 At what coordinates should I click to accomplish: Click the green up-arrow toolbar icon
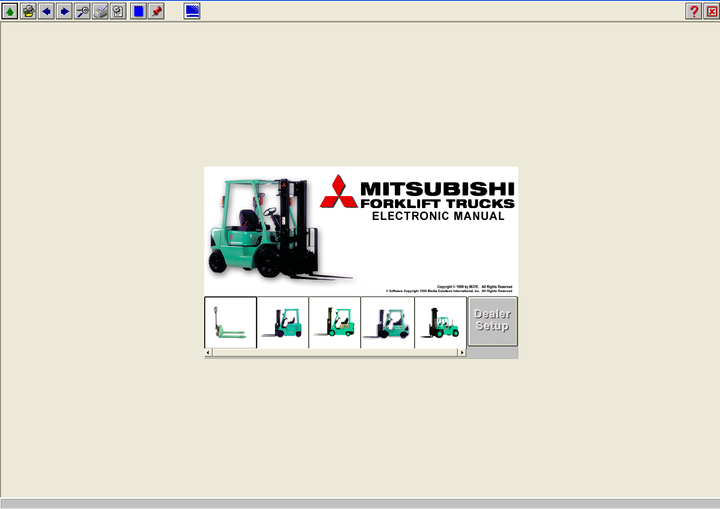point(10,11)
